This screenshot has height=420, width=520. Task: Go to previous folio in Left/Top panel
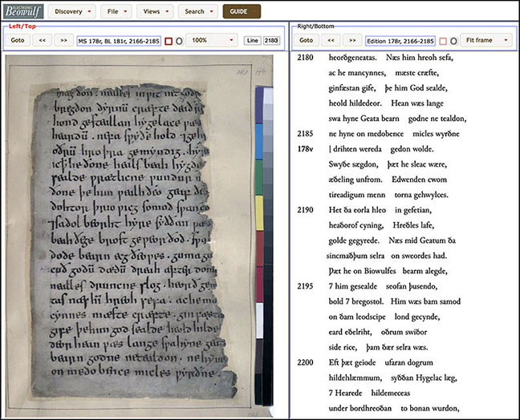pyautogui.click(x=42, y=40)
